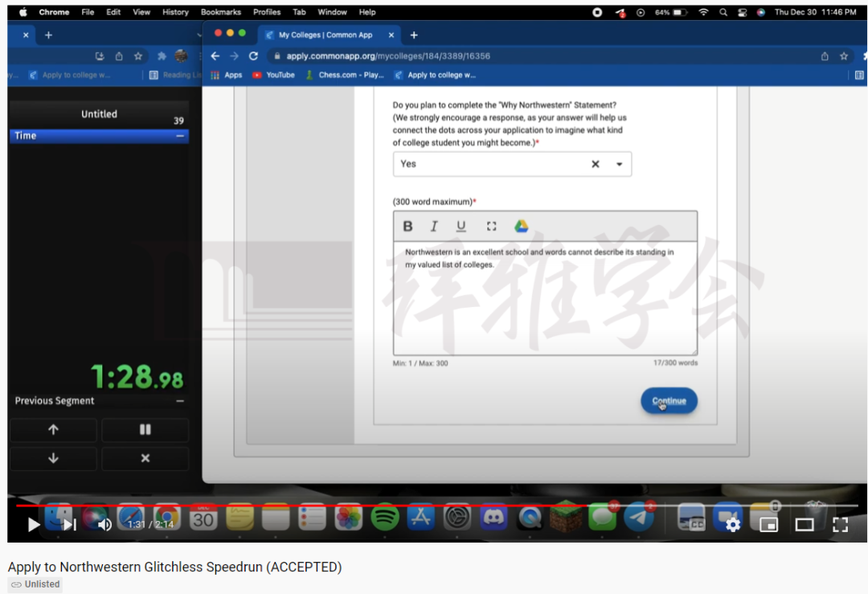Open a new tab in front window
Image resolution: width=868 pixels, height=594 pixels.
pos(414,35)
